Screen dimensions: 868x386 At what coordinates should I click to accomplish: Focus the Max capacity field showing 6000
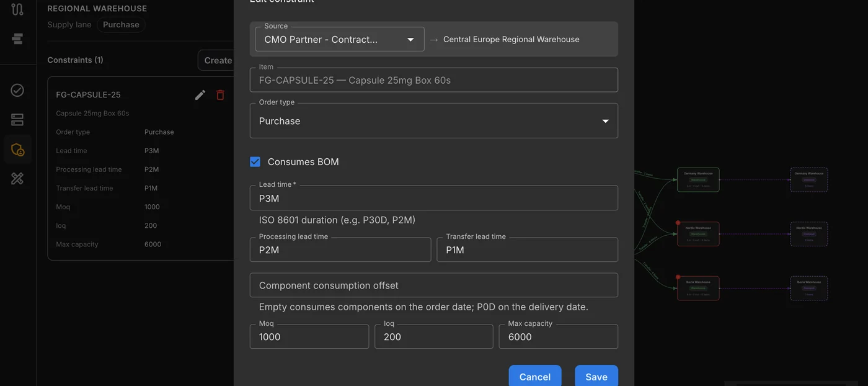[x=559, y=337]
